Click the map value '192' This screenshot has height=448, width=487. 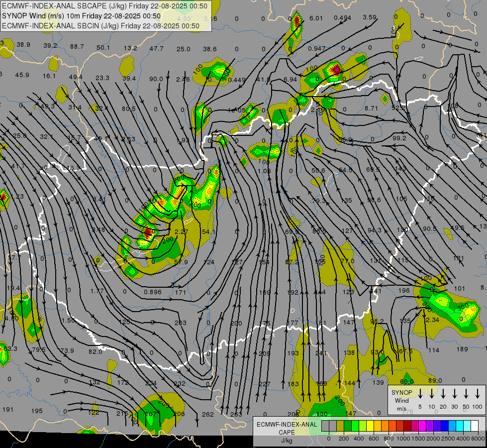click(x=293, y=292)
